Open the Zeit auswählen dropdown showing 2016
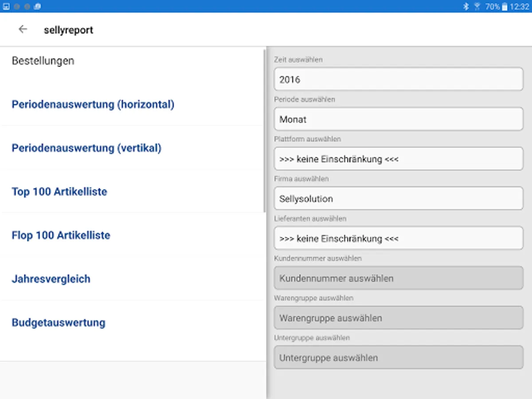The width and height of the screenshot is (532, 399). (x=398, y=79)
